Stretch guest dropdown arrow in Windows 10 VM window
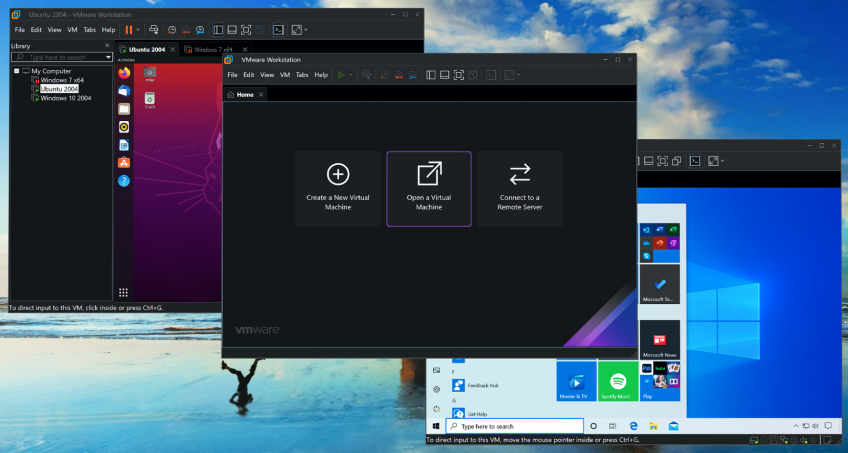 coord(723,161)
